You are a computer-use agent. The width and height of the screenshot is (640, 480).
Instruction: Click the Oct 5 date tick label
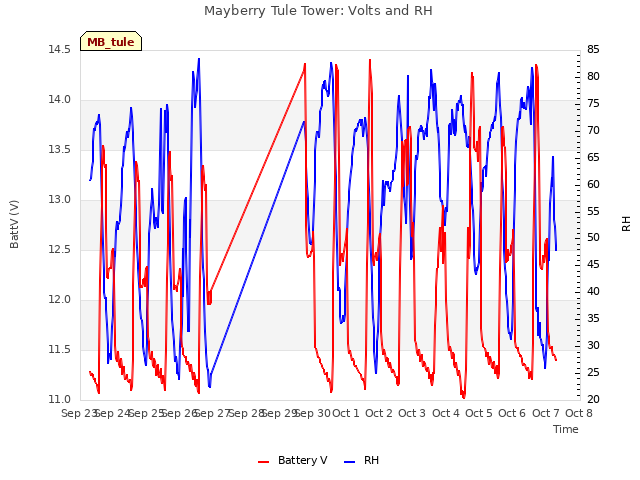479,413
